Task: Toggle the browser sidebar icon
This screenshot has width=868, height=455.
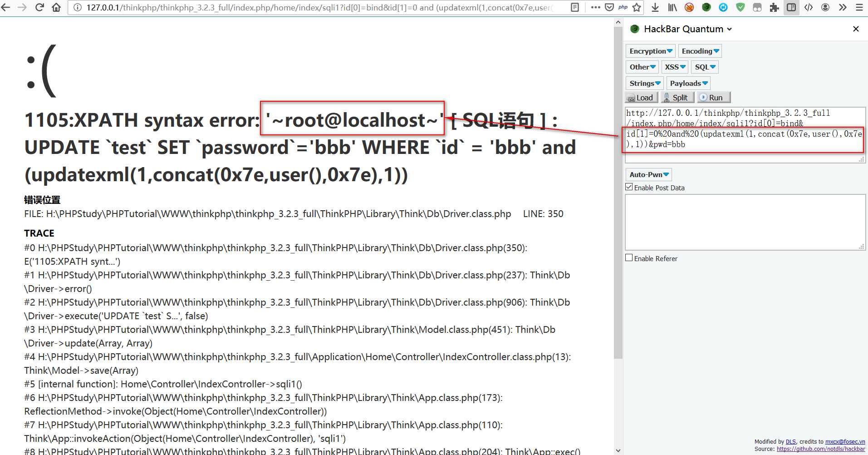Action: pyautogui.click(x=791, y=7)
